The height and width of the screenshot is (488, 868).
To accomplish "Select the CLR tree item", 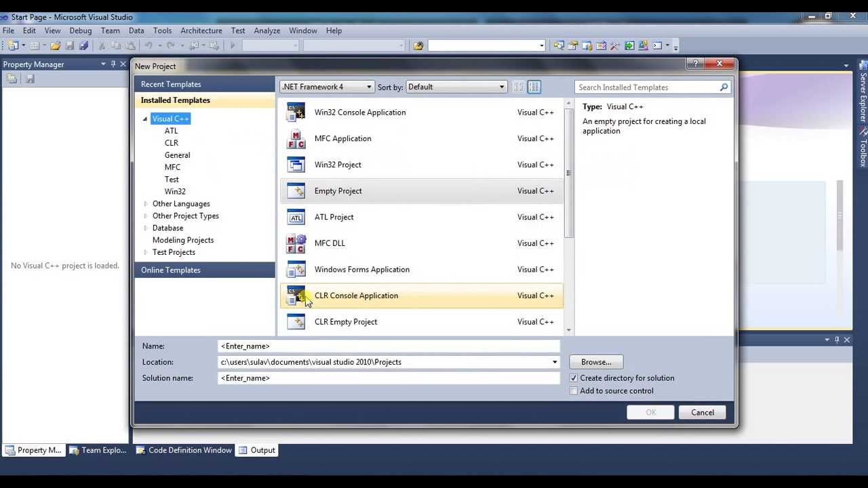I will [x=172, y=143].
